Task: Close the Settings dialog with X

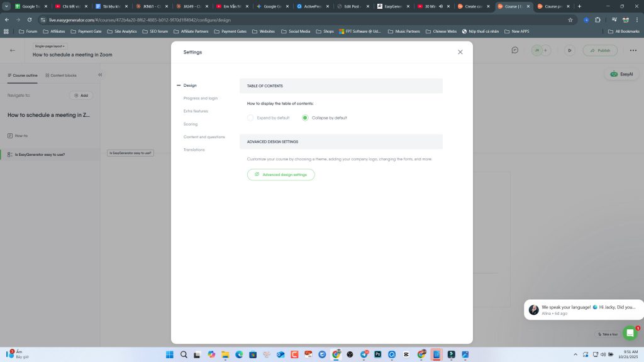Action: (x=460, y=52)
